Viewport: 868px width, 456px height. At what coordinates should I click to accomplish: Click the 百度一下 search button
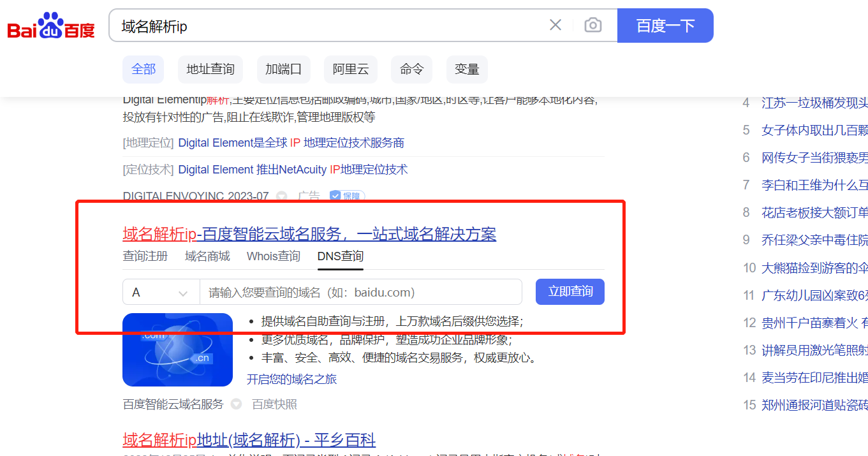click(x=665, y=26)
